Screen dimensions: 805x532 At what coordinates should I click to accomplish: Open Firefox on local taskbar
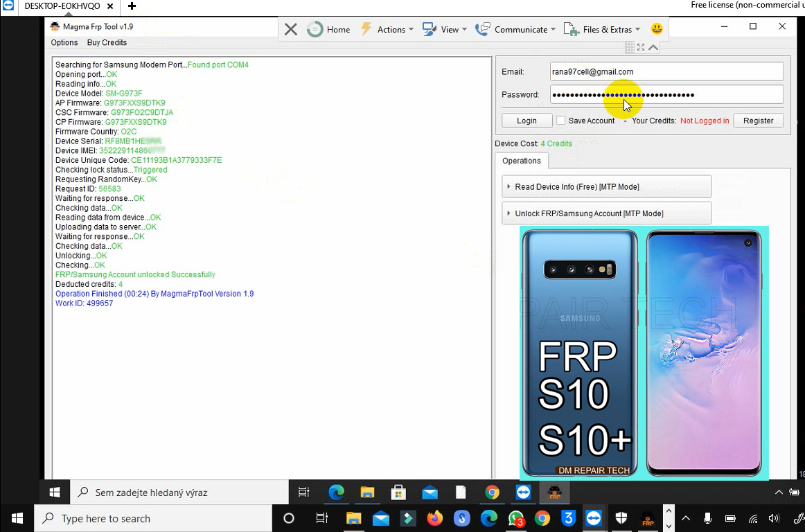pyautogui.click(x=434, y=519)
